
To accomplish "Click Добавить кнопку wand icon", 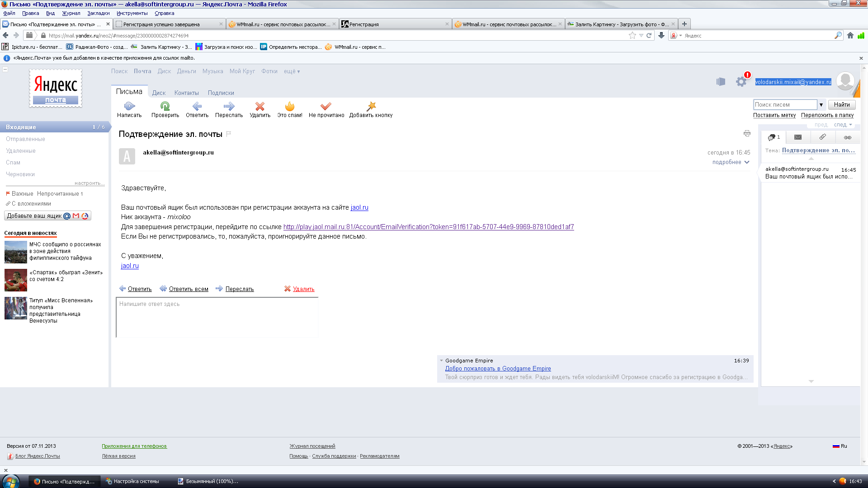I will (371, 106).
